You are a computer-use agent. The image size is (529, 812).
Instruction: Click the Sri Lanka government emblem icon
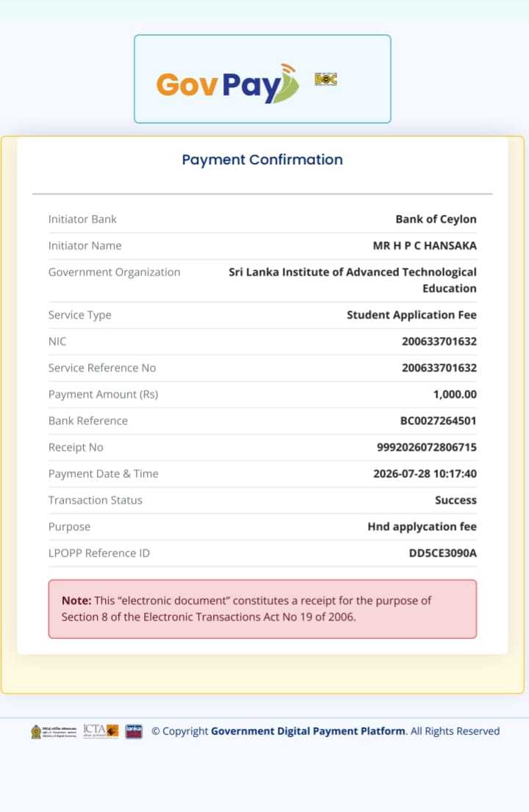[36, 731]
